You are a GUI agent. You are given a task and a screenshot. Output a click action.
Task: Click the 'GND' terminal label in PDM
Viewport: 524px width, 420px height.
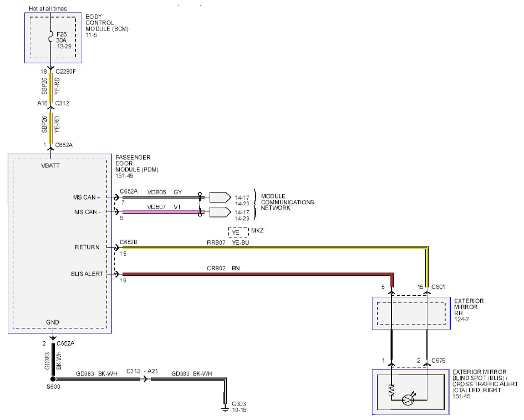click(53, 322)
